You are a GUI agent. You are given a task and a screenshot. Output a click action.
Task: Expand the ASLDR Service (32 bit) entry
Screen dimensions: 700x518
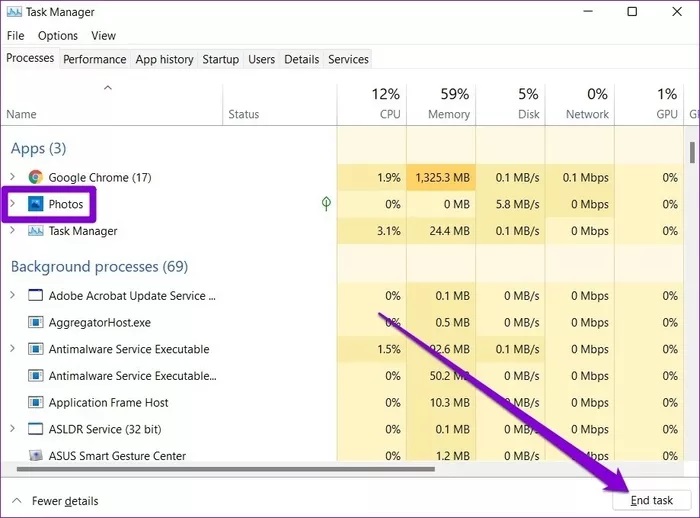tap(12, 429)
